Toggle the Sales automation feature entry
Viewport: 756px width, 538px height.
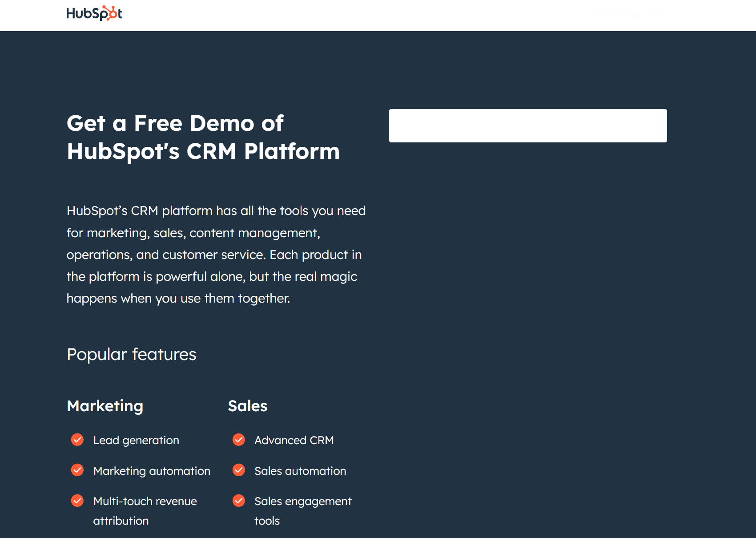[300, 470]
